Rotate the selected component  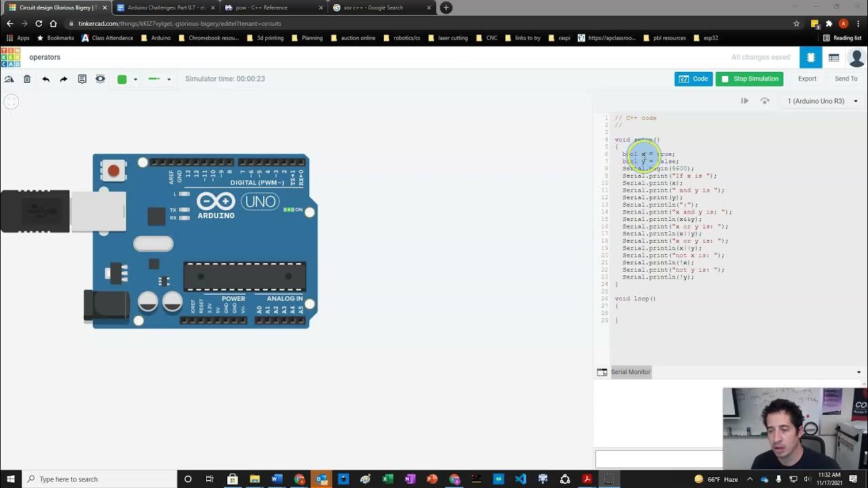(9, 79)
